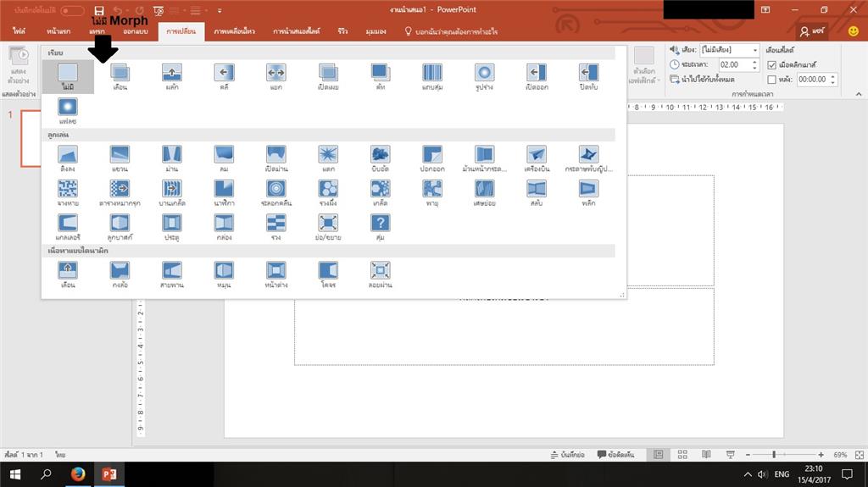The height and width of the screenshot is (487, 868).
Task: Launch Firefox from the taskbar
Action: point(77,474)
